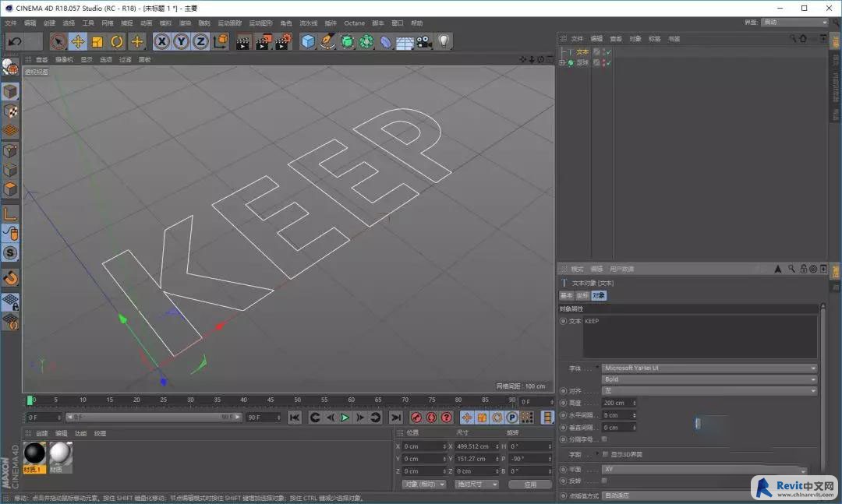Viewport: 842px width, 504px height.
Task: Open the 摄像机 menu of the viewport
Action: 64,59
